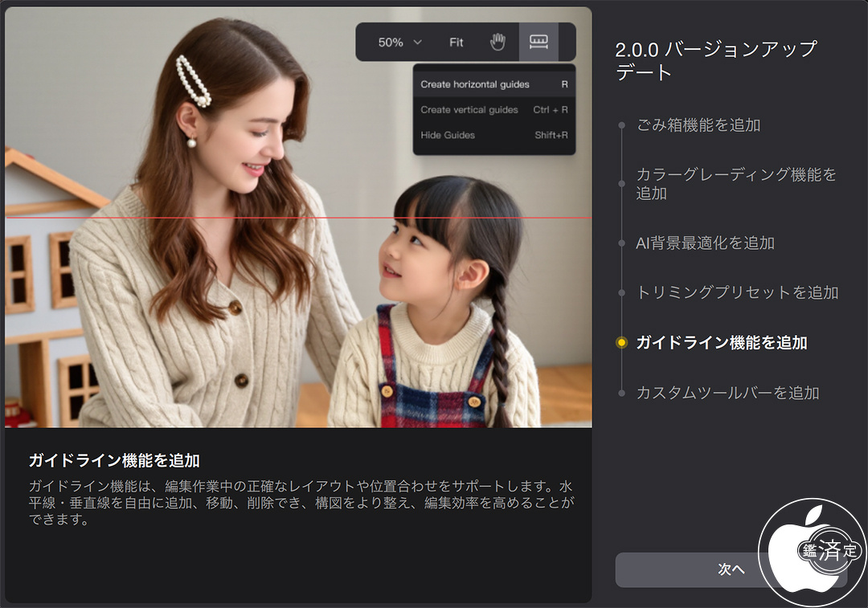Select the Hand pan tool
868x608 pixels.
(497, 43)
